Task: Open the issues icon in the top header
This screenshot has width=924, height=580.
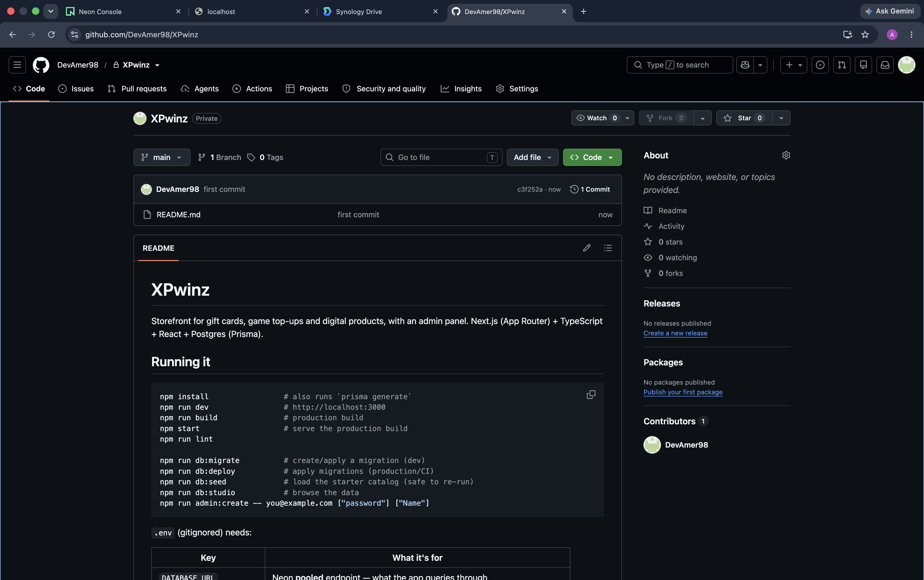Action: coord(820,65)
